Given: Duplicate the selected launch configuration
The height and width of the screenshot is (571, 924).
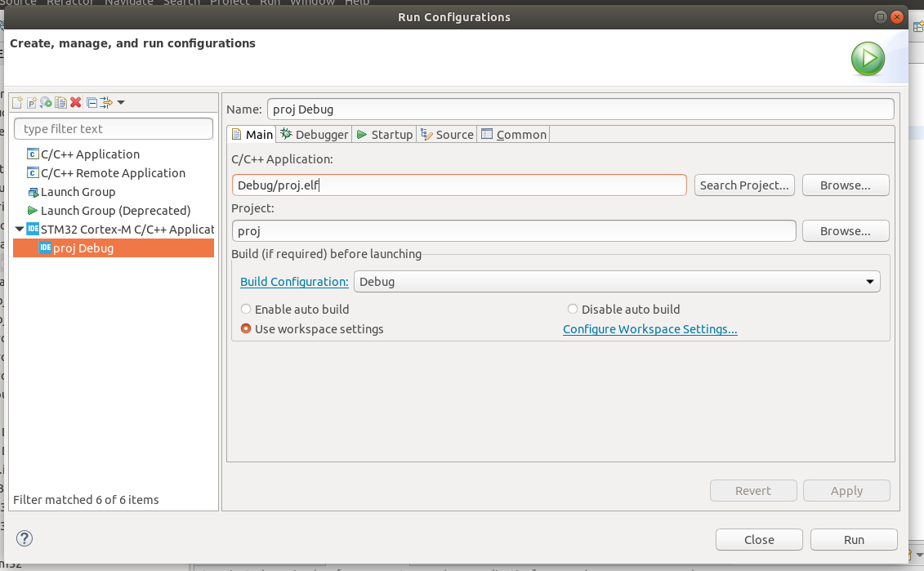Looking at the screenshot, I should pos(60,102).
